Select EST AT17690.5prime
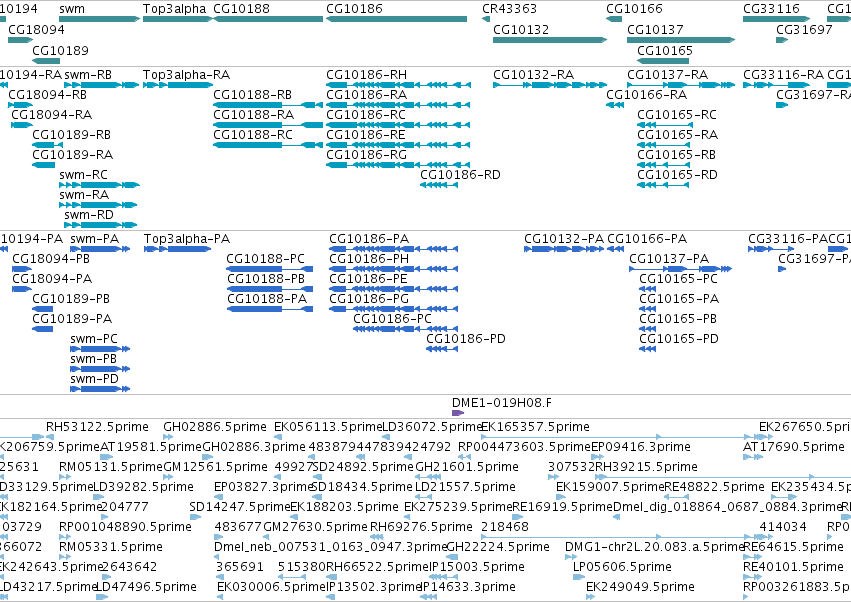The width and height of the screenshot is (851, 602). (753, 457)
